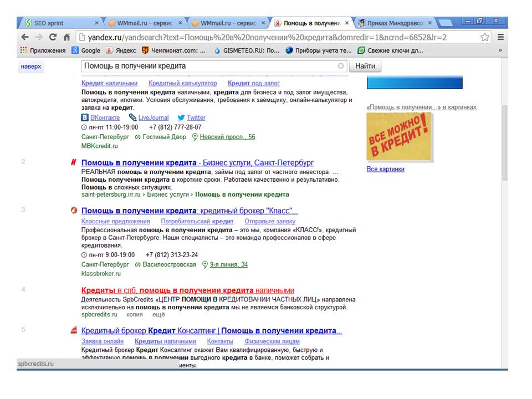Close the Приказ Минздравсоц tab

(430, 23)
